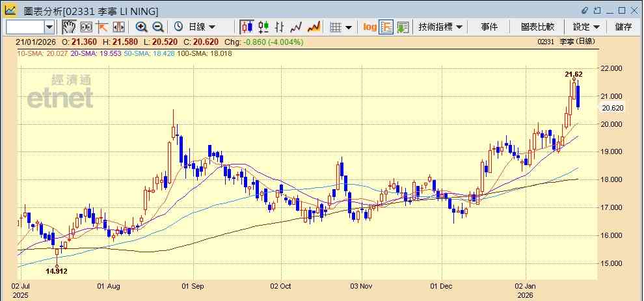Open the 技術指標 dropdown menu
The width and height of the screenshot is (644, 301).
[x=440, y=27]
